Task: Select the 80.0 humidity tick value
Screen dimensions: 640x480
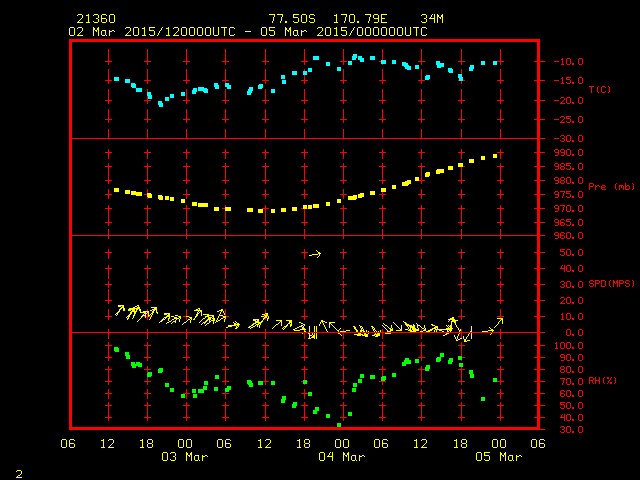Action: [571, 370]
